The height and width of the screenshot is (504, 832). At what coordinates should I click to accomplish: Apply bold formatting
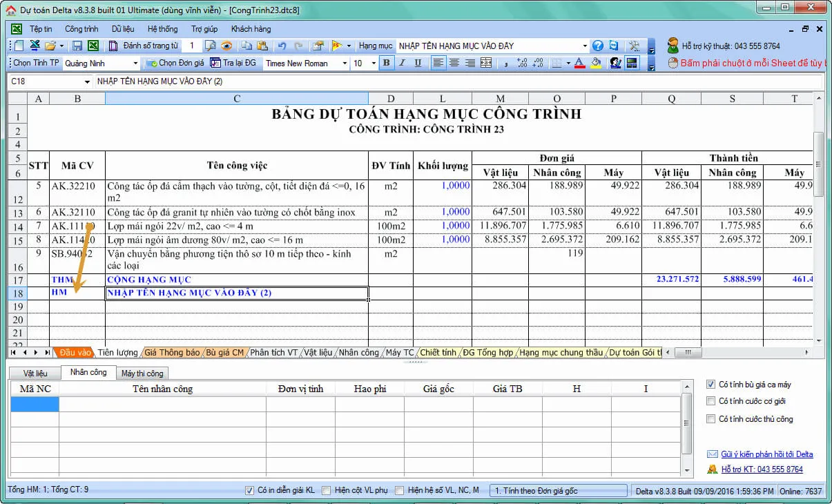[385, 63]
